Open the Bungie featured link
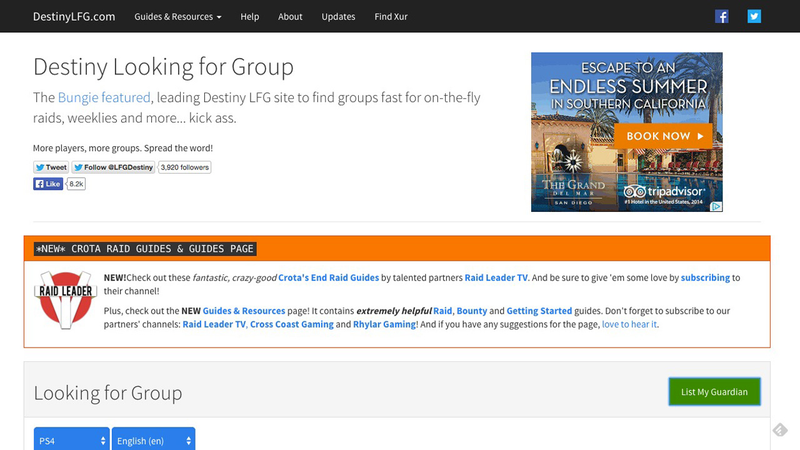This screenshot has width=800, height=450. [x=104, y=97]
